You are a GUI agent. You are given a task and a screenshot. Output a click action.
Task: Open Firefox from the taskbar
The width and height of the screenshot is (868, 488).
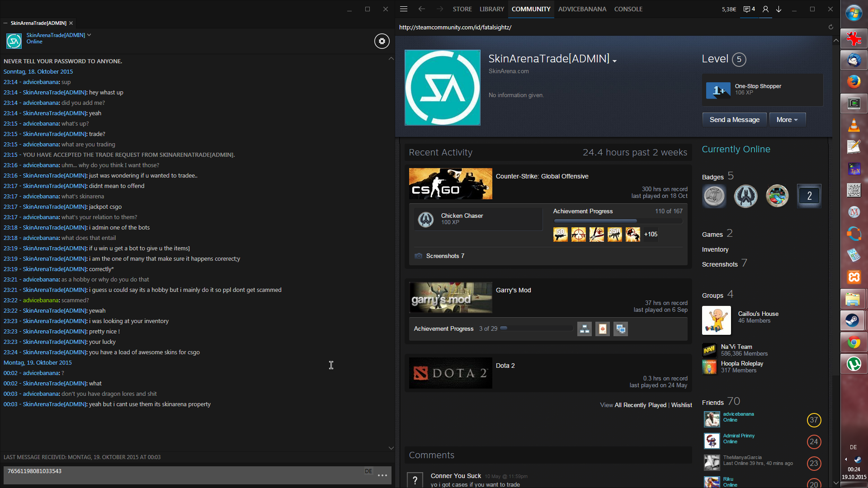click(853, 82)
